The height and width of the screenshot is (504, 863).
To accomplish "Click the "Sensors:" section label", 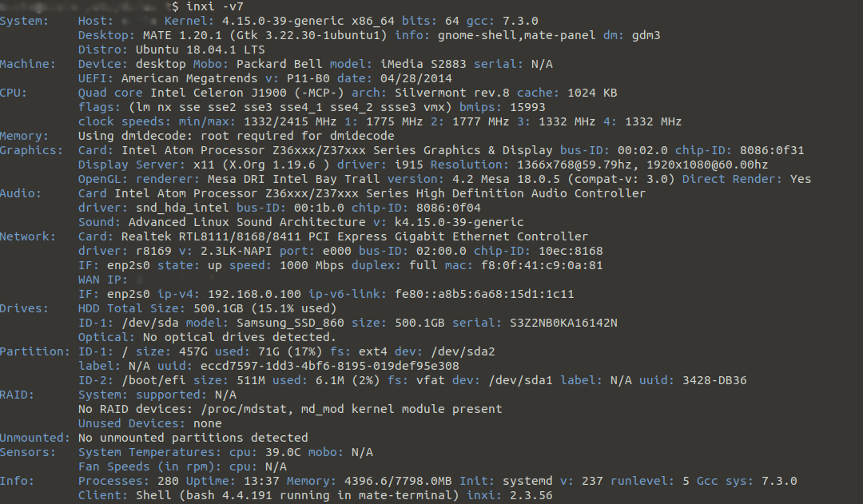I will point(28,452).
